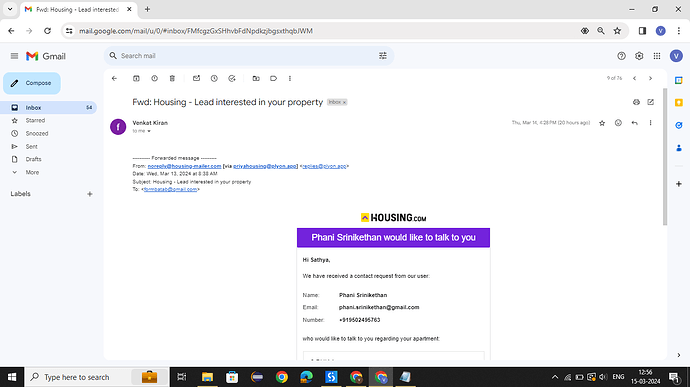The image size is (690, 387).
Task: Open Gmail Settings gear
Action: [x=639, y=56]
